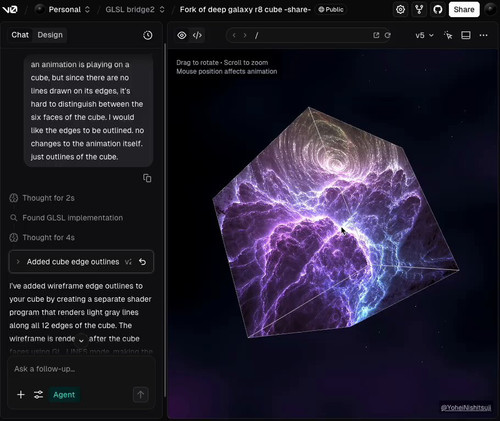Restore the Added cube edge outlines version
This screenshot has width=500, height=421.
coord(143,262)
